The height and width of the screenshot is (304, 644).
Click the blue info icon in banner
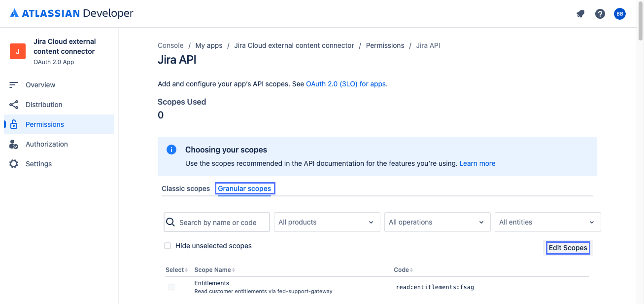tap(171, 150)
